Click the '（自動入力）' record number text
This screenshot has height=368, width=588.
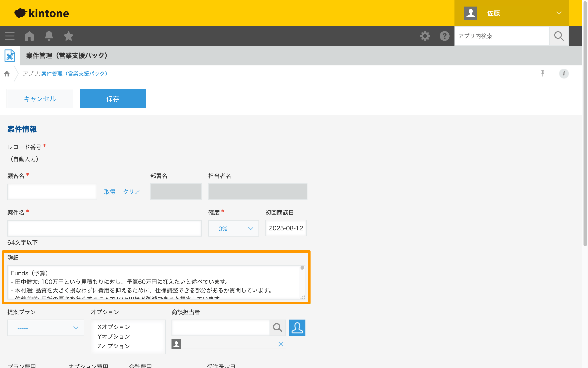click(x=24, y=159)
